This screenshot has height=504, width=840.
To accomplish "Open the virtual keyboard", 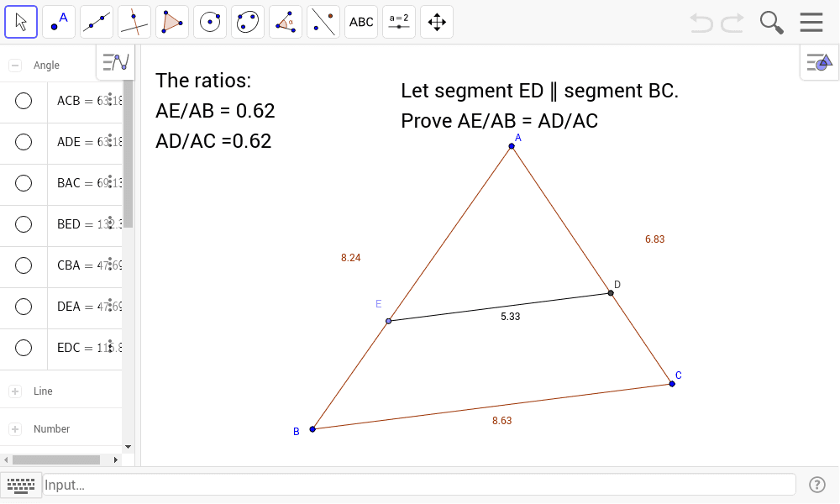I will [x=21, y=486].
